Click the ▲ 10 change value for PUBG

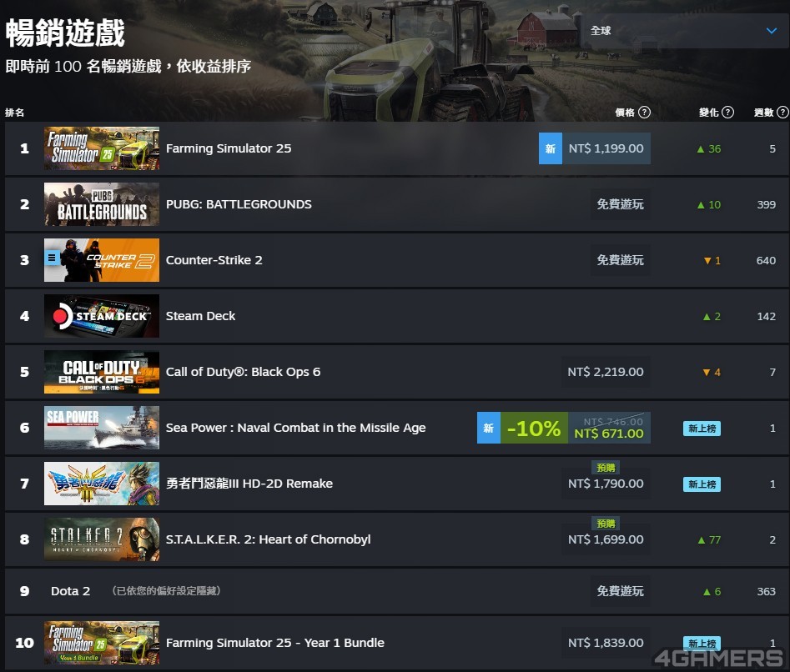[709, 205]
